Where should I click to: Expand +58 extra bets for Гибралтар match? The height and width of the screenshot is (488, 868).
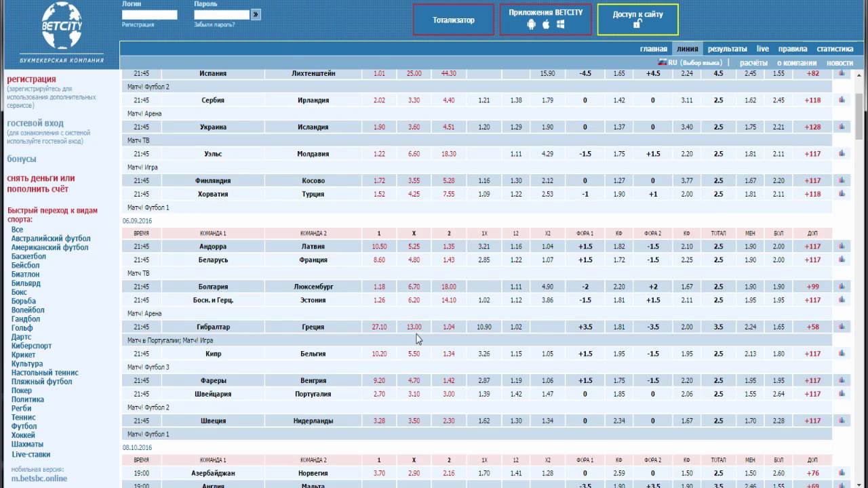[x=812, y=327]
